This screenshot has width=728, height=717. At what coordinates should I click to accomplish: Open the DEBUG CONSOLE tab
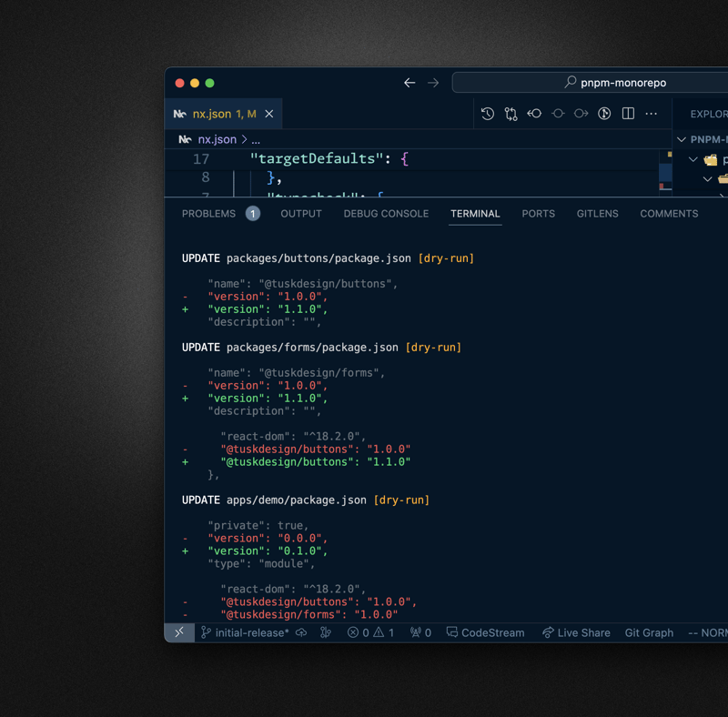click(386, 214)
